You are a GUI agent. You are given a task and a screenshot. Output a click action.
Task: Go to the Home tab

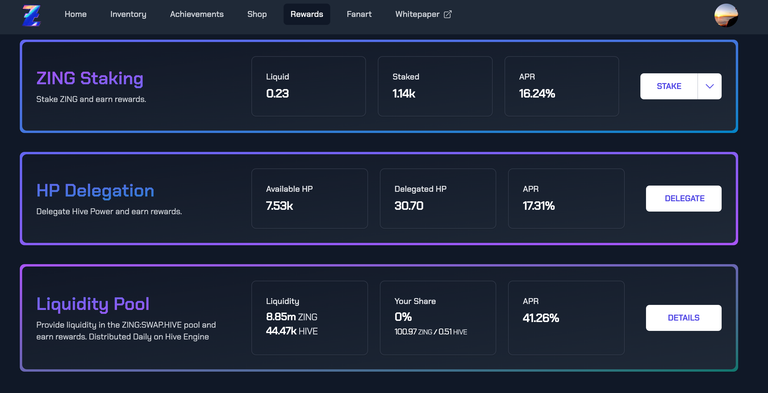click(x=75, y=14)
